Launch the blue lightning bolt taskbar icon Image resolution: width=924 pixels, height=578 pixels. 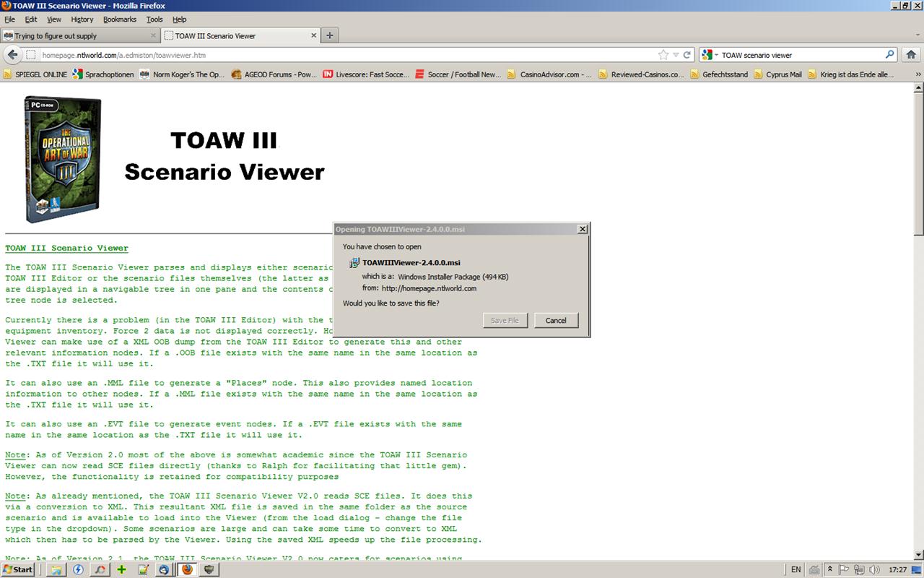pyautogui.click(x=77, y=569)
